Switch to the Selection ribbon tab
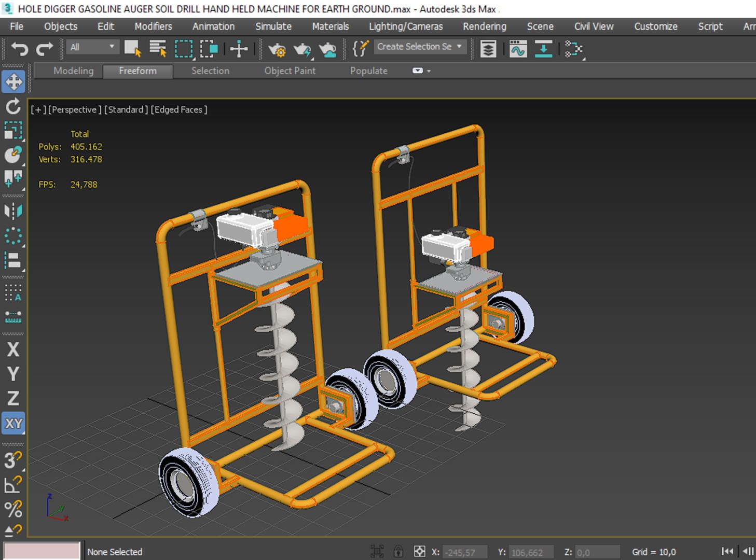Image resolution: width=756 pixels, height=560 pixels. (x=210, y=71)
